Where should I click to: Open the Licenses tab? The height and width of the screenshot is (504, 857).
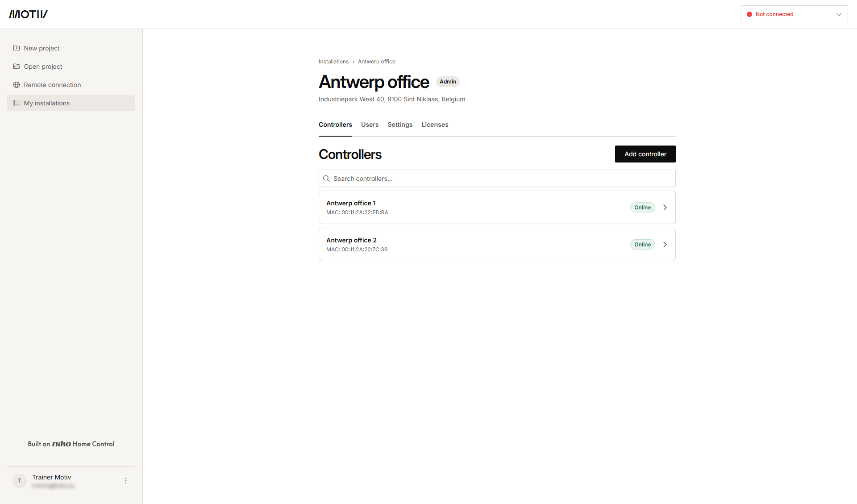click(435, 125)
